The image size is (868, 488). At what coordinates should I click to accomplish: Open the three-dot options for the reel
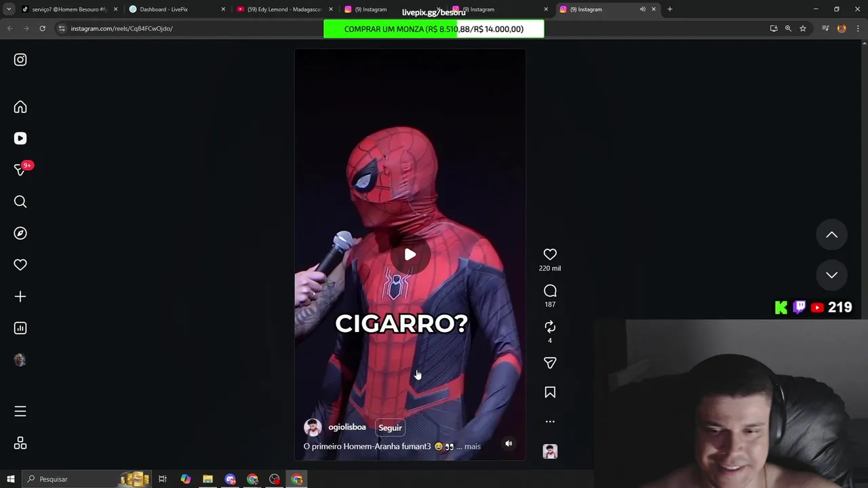550,422
